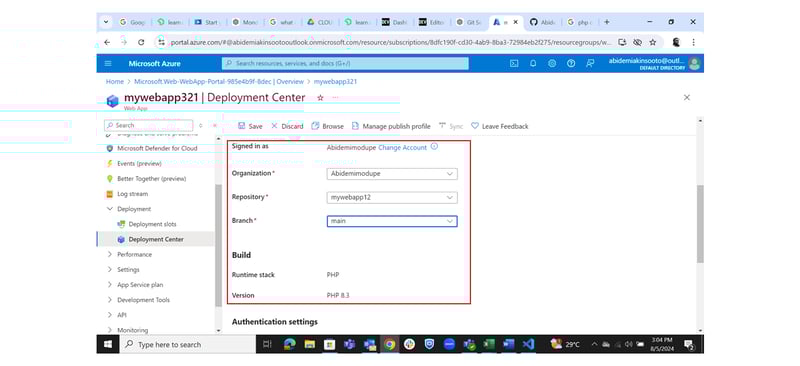
Task: Click the main pane vertical scrollbar
Action: [x=699, y=224]
